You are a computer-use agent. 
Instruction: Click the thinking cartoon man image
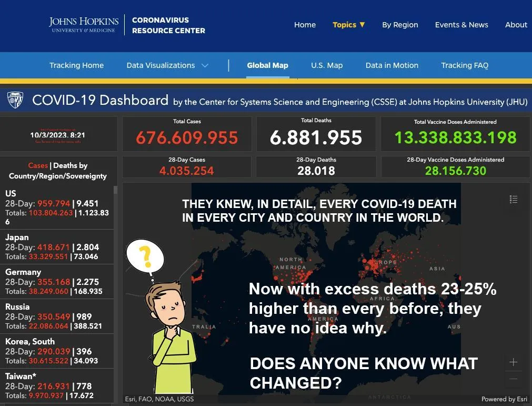coord(172,337)
